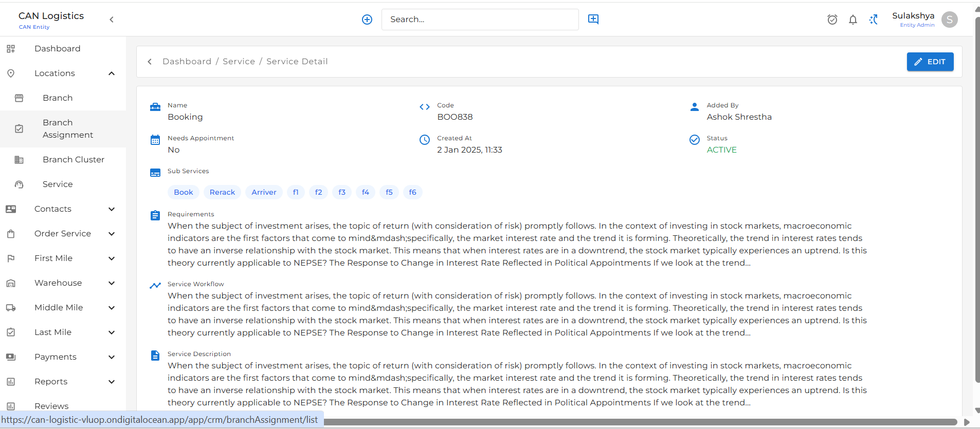Expand the Last Mile chevron
The image size is (980, 429).
pos(112,332)
